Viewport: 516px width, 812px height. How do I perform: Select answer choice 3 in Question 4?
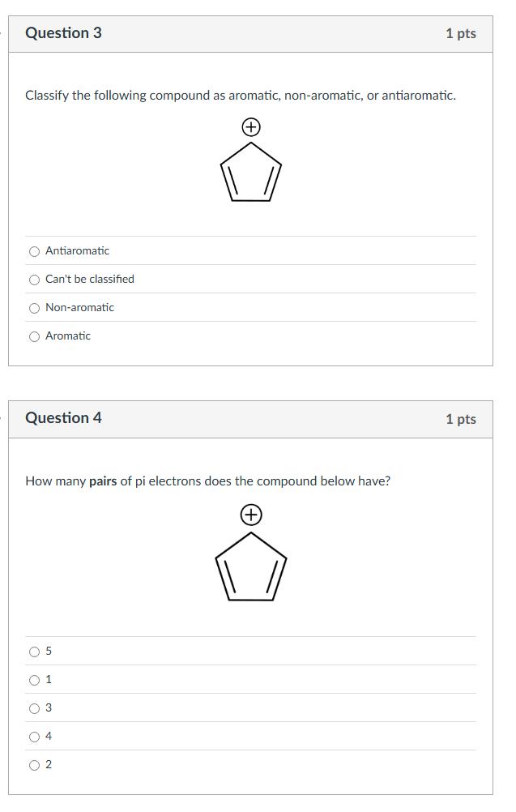click(x=36, y=707)
